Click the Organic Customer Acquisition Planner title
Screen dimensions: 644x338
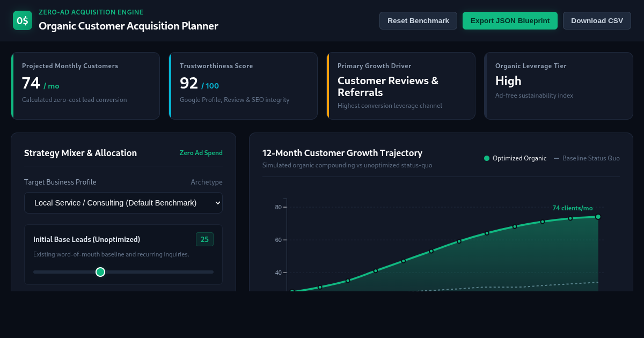tap(128, 26)
